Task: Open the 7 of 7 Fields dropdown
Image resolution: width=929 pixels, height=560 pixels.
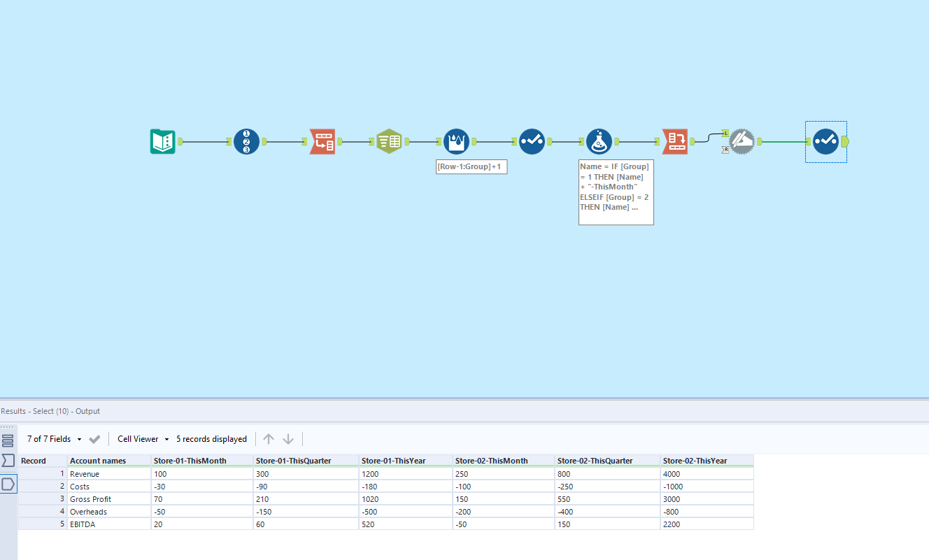Action: point(78,438)
